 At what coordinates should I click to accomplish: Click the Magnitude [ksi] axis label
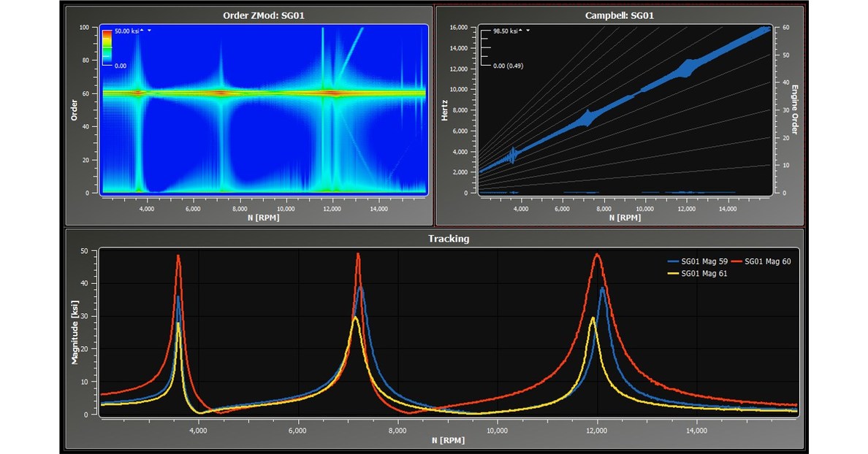coord(77,331)
